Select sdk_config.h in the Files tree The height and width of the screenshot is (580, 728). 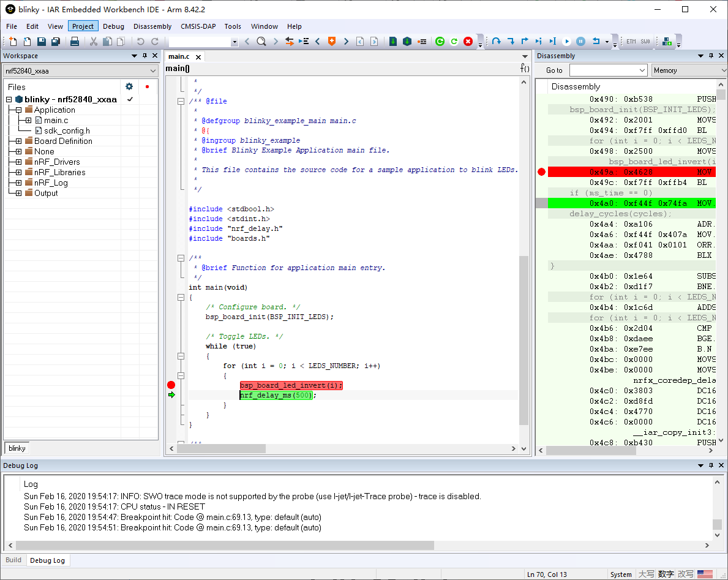point(67,131)
